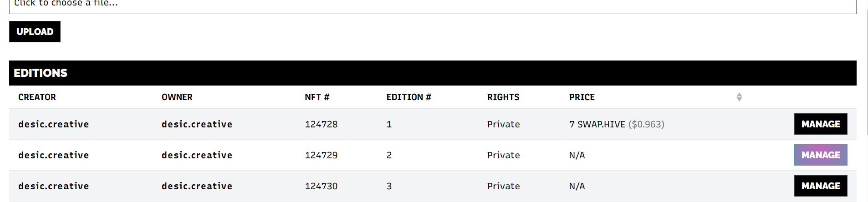The image size is (868, 202).
Task: Open MANAGE for NFT 124729
Action: [820, 155]
